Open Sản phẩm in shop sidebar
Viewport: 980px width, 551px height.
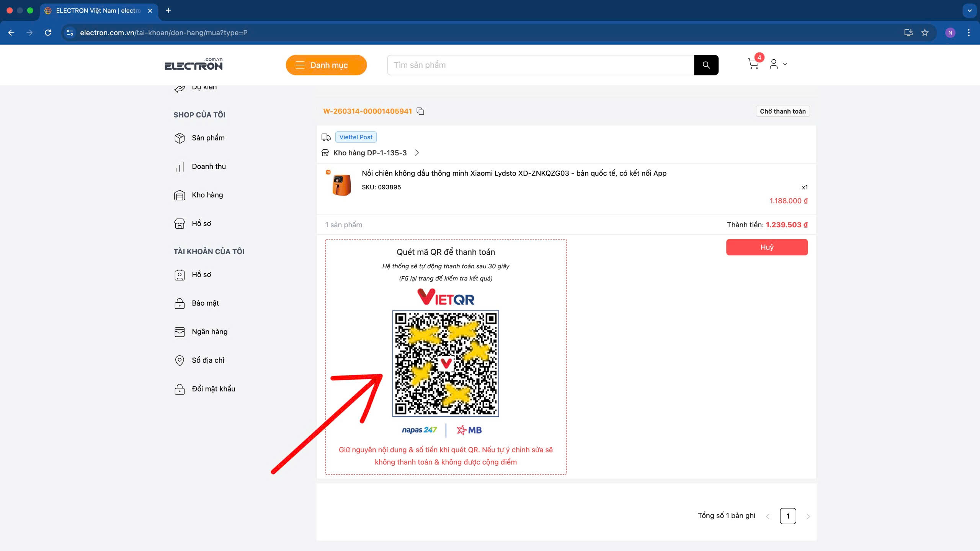pyautogui.click(x=208, y=138)
